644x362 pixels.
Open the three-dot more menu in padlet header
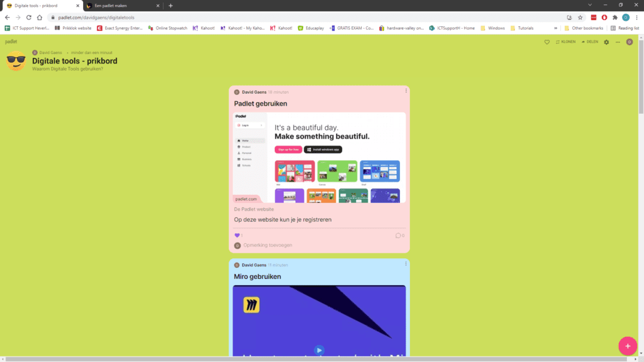pyautogui.click(x=618, y=42)
